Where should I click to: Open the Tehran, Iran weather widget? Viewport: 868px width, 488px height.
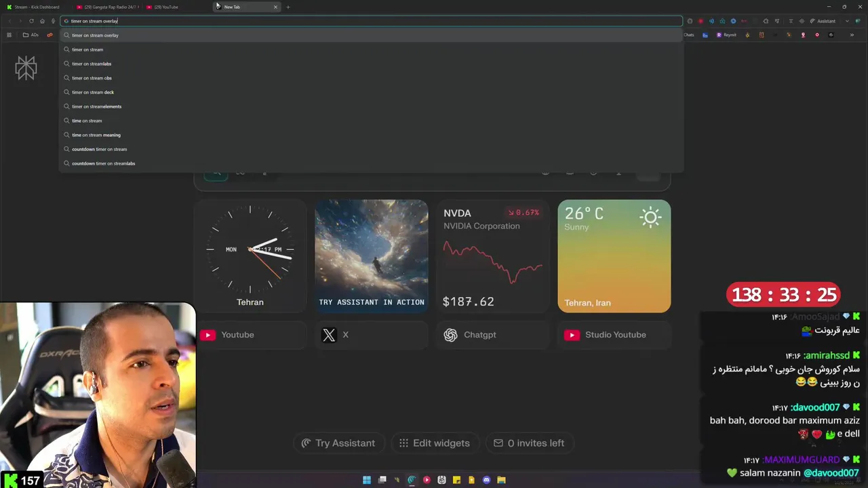coord(614,256)
